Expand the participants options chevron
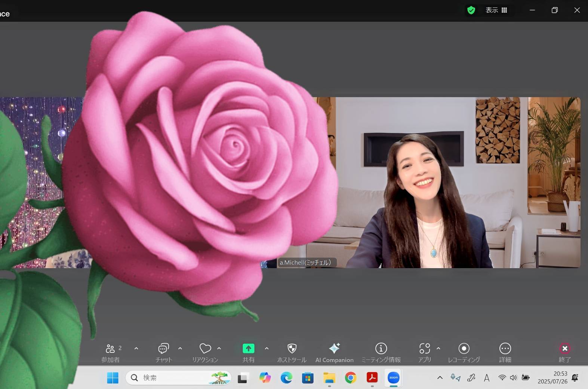 [x=136, y=348]
